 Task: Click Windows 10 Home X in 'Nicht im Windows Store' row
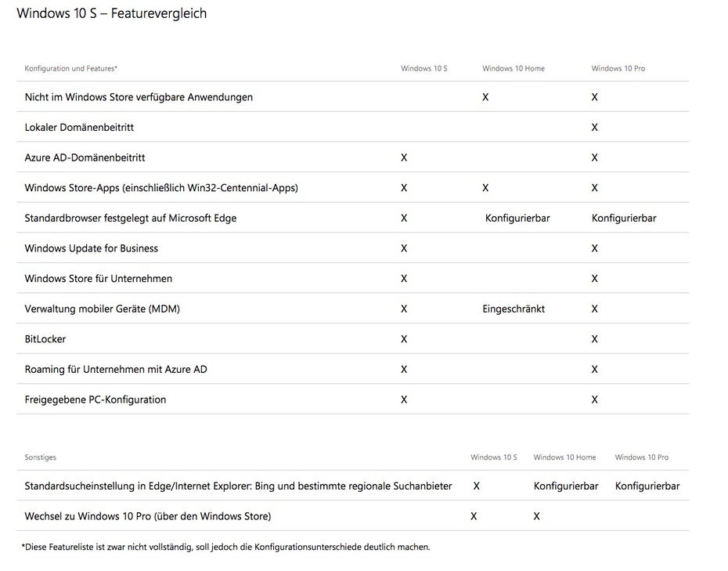tap(485, 97)
